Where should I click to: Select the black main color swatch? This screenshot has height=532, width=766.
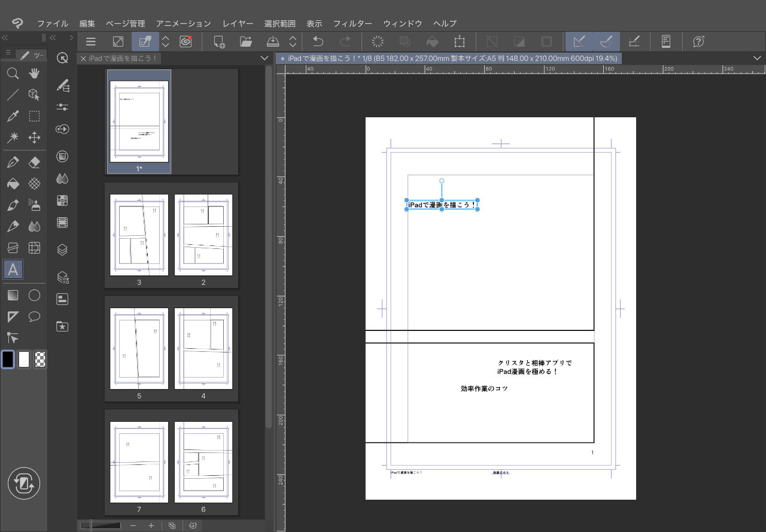click(x=8, y=359)
